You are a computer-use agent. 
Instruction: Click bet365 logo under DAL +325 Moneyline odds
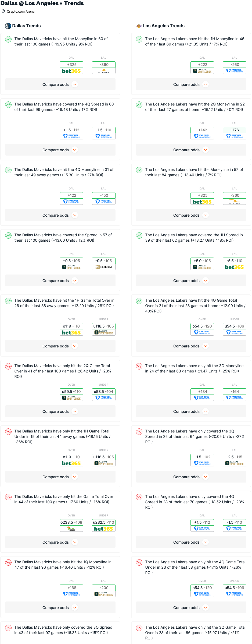(x=71, y=71)
